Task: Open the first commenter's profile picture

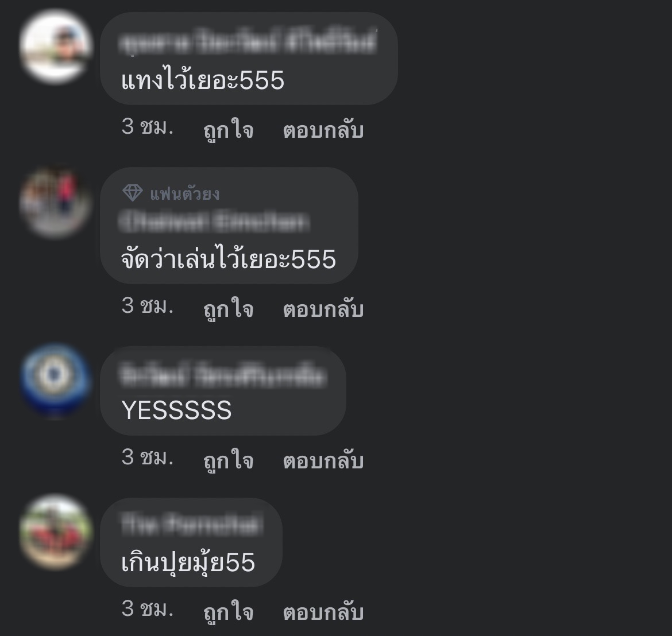Action: (55, 46)
